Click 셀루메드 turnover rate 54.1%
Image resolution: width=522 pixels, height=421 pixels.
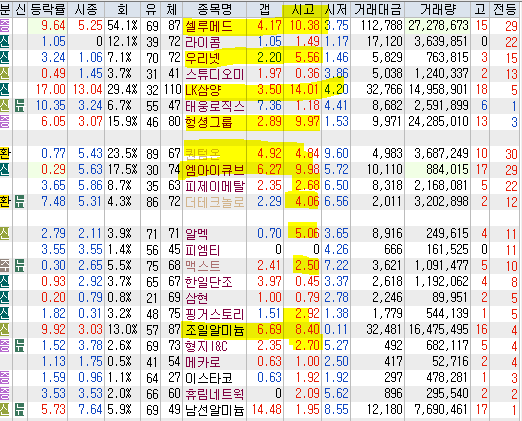point(122,26)
